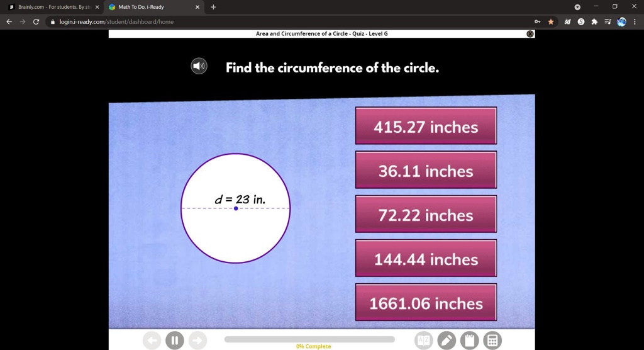Open the tab search dropdown arrow

pyautogui.click(x=577, y=7)
